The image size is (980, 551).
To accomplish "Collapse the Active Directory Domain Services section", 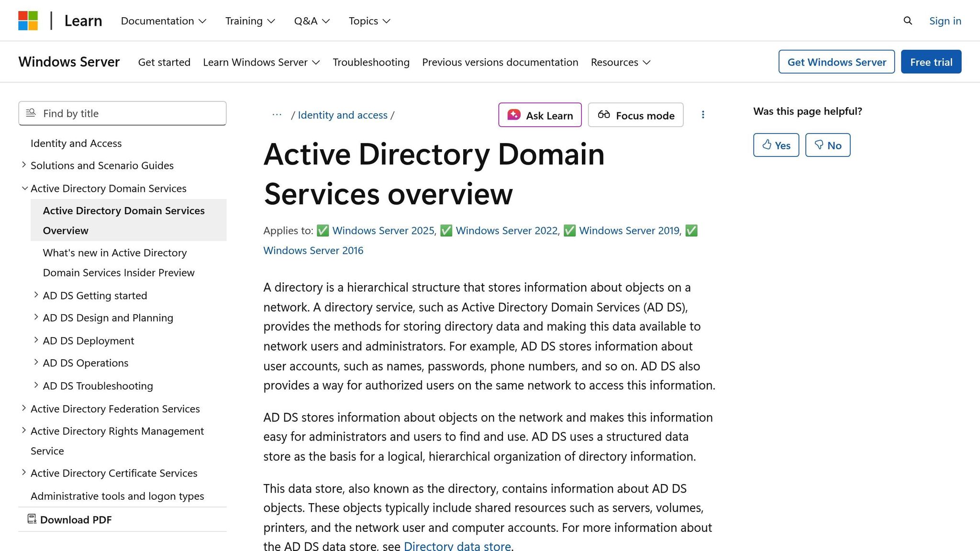I will pos(24,187).
